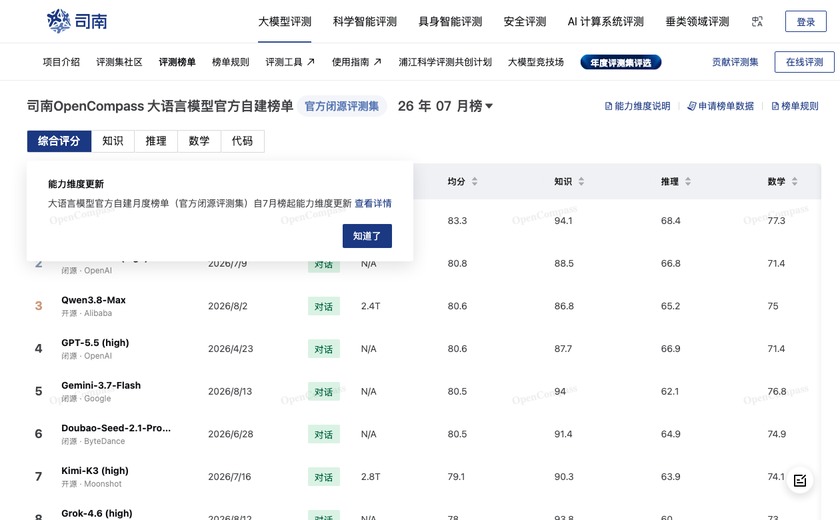Click the knowledge score 94.1
The height and width of the screenshot is (520, 840).
click(563, 221)
